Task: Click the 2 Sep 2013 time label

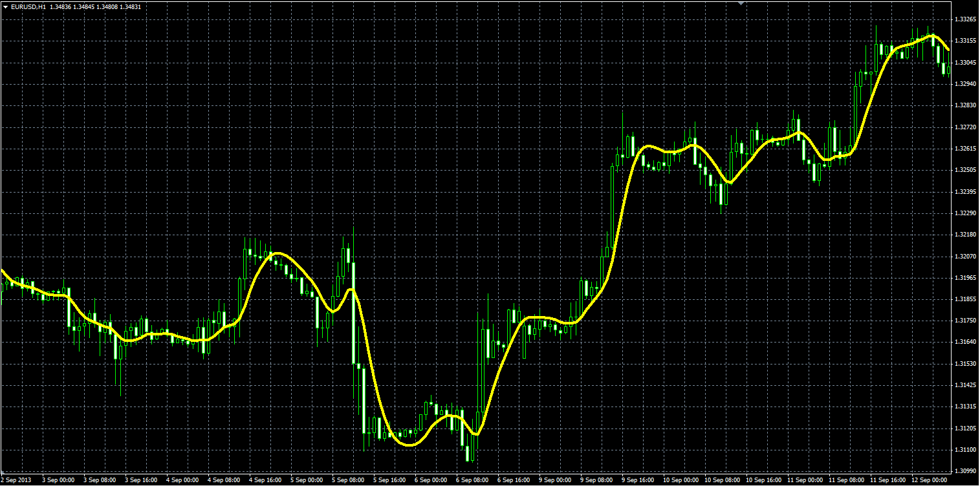Action: click(x=16, y=480)
